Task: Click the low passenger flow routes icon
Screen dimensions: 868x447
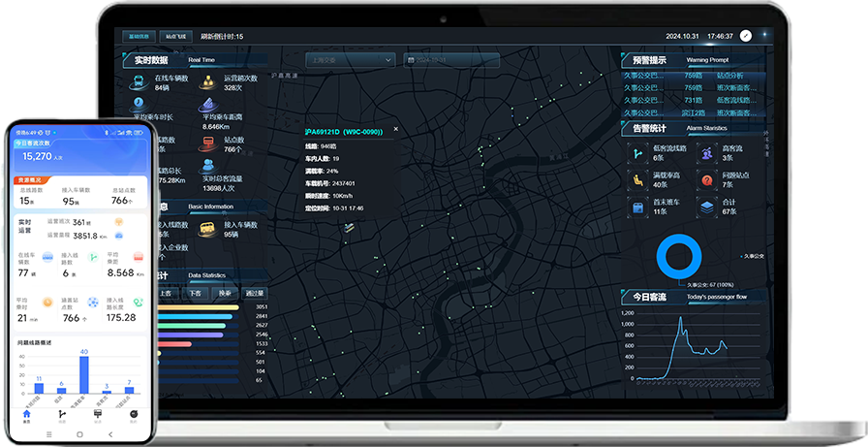Action: (637, 152)
